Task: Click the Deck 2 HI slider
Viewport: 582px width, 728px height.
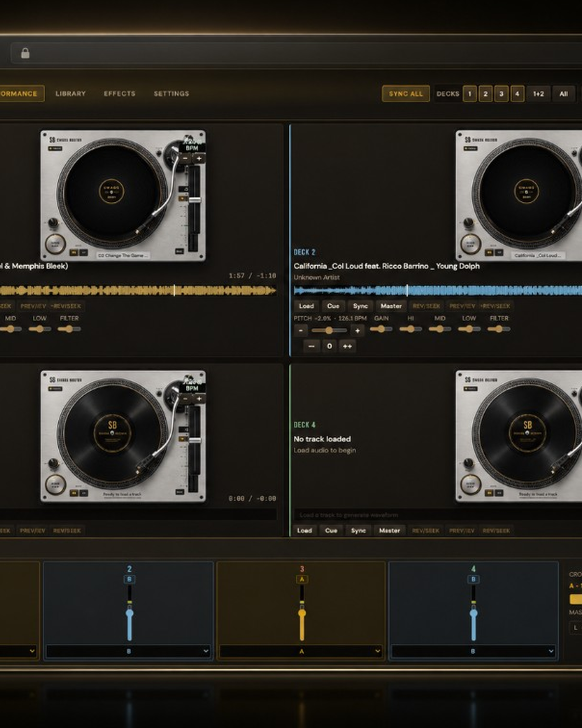Action: pos(410,329)
